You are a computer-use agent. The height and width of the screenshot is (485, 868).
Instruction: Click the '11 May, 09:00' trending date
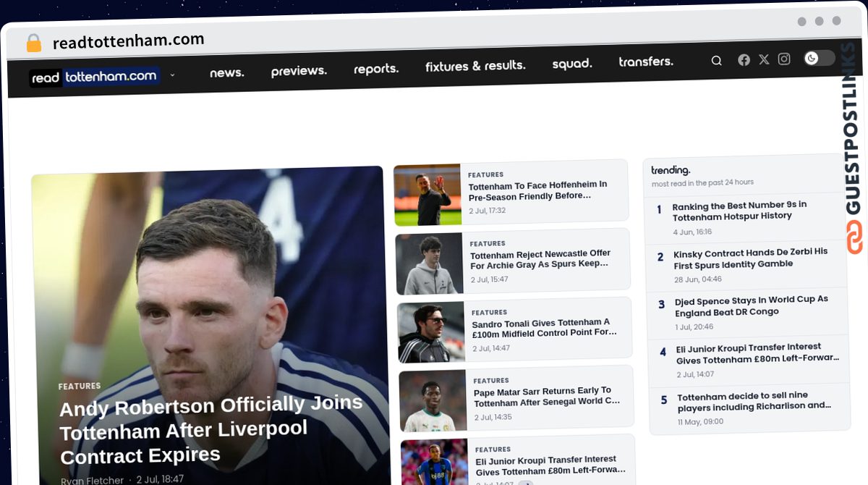tap(700, 421)
